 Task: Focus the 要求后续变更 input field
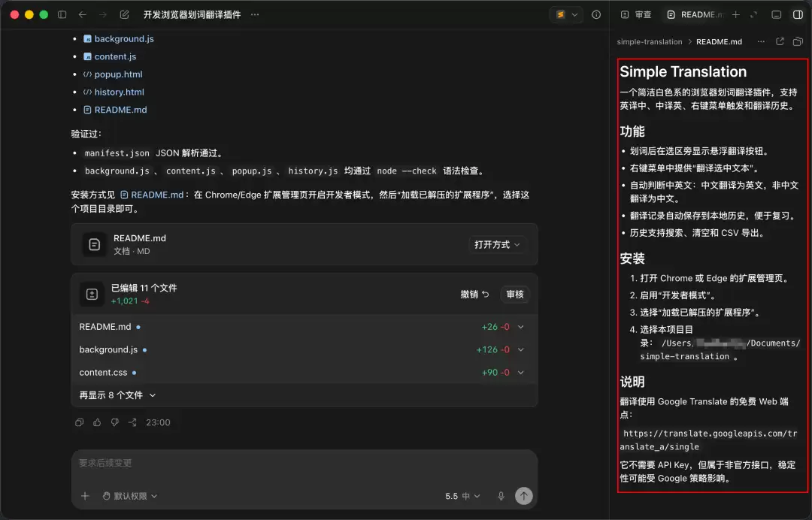point(304,463)
